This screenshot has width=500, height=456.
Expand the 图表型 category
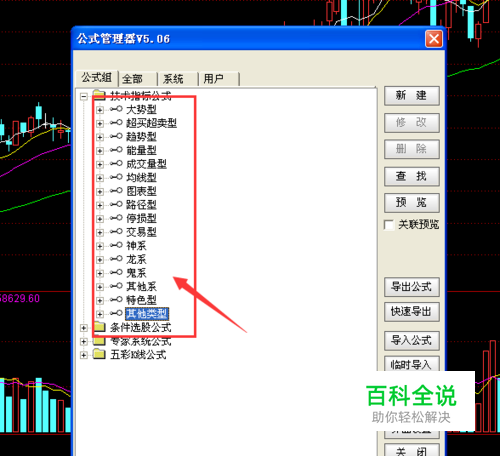click(x=99, y=192)
